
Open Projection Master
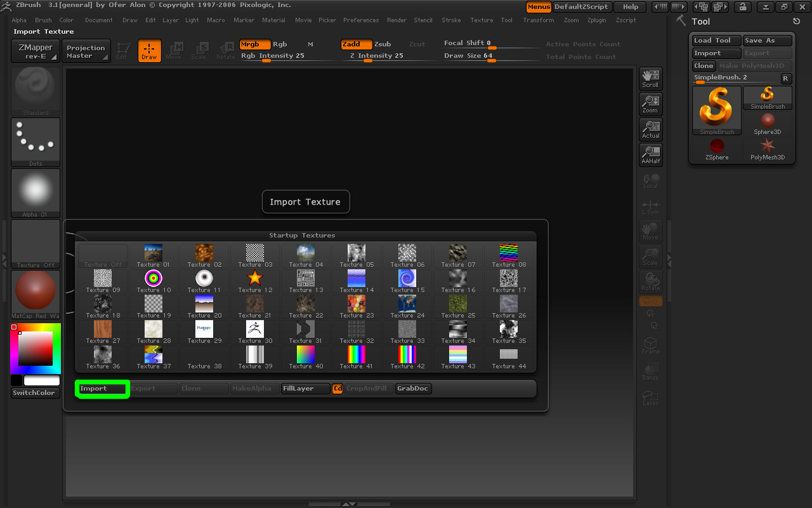coord(86,51)
